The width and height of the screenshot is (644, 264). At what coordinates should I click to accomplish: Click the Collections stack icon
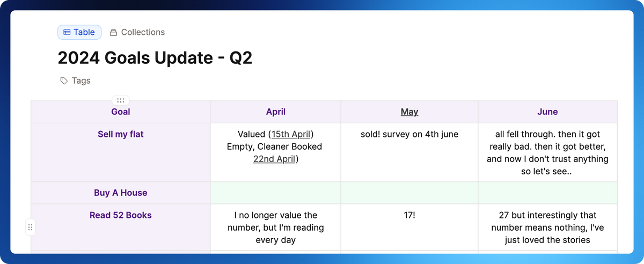(x=113, y=33)
